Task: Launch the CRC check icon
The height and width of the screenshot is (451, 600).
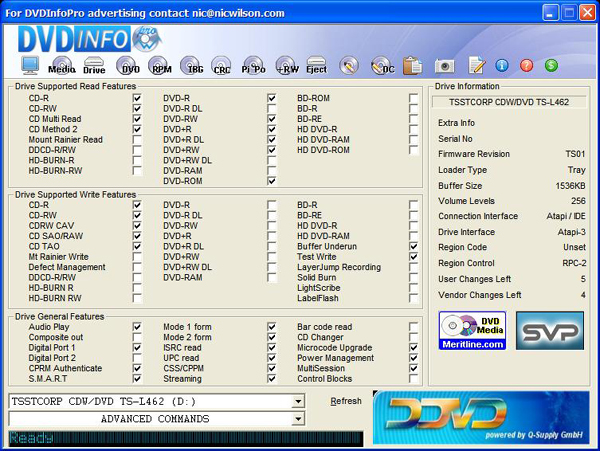Action: (222, 65)
